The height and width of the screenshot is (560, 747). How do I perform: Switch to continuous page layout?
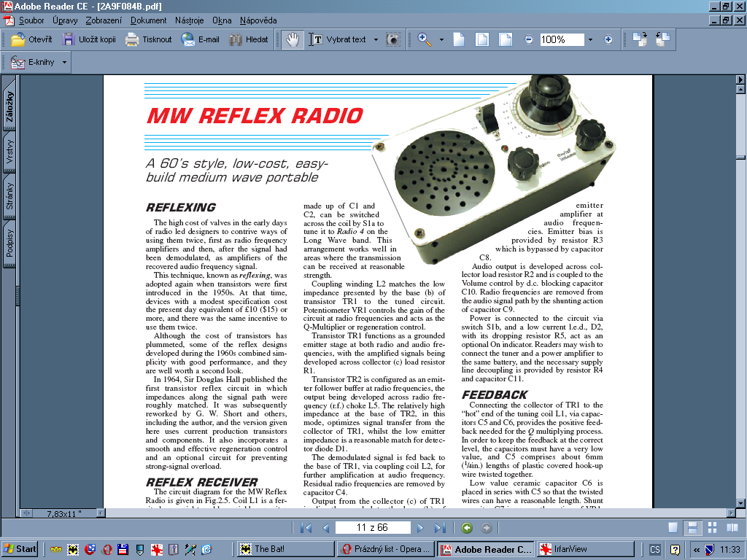[x=693, y=528]
